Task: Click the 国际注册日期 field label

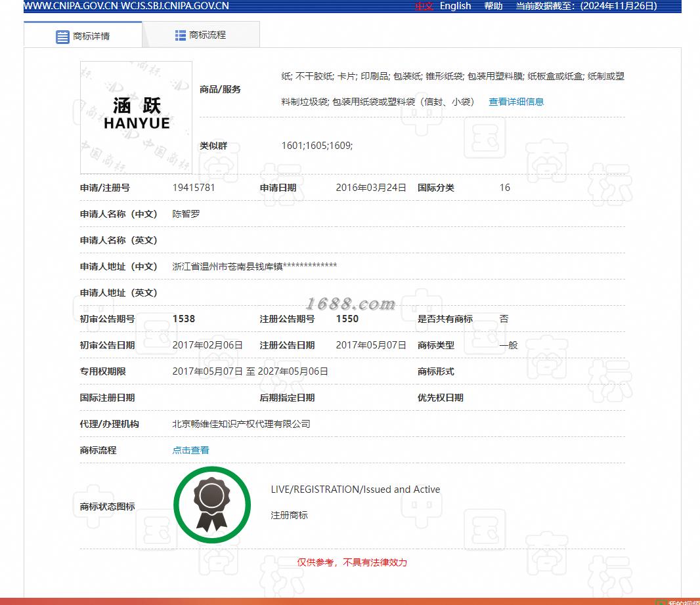Action: coord(107,398)
